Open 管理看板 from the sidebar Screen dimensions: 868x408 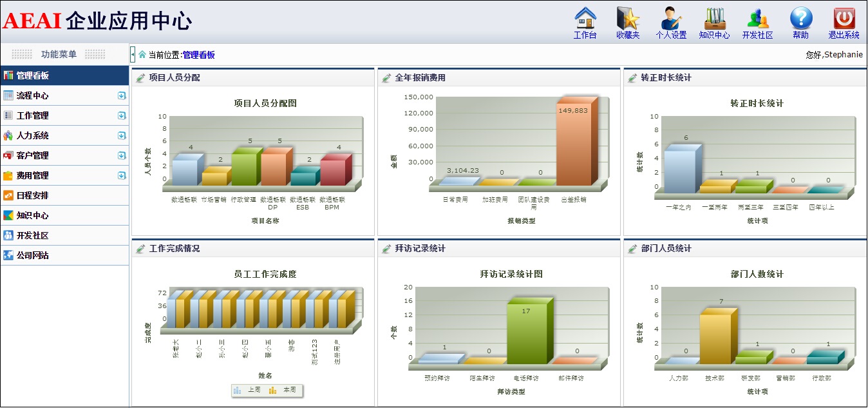(x=32, y=75)
